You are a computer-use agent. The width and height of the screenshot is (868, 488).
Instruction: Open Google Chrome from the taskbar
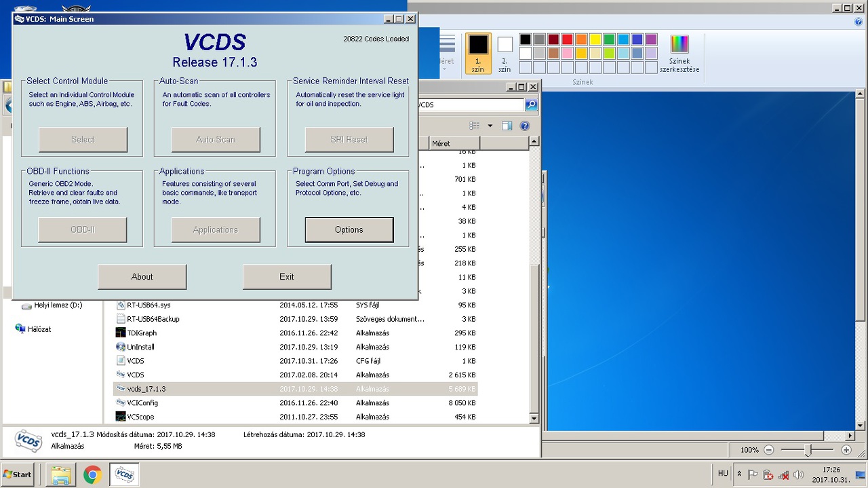point(93,474)
